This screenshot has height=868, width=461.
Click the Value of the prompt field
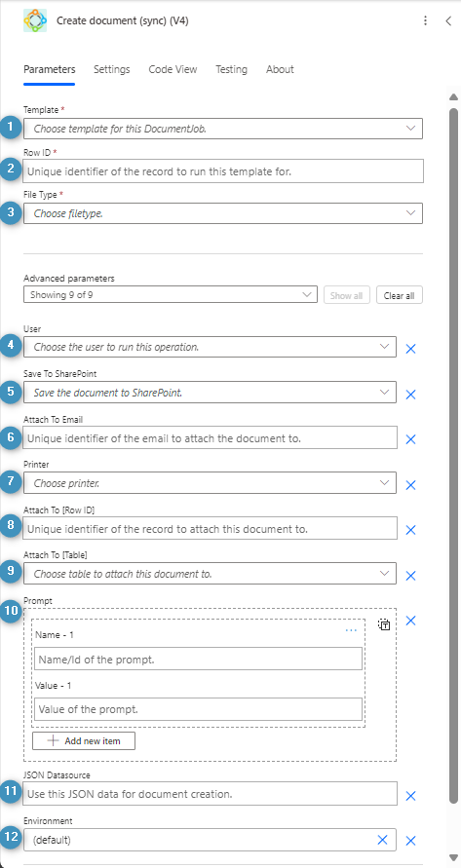199,708
